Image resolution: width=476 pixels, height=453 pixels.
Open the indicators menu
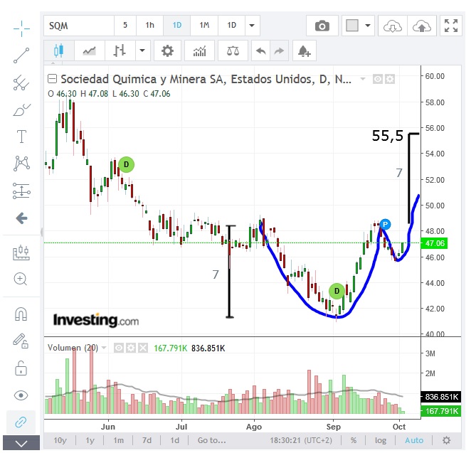[199, 50]
